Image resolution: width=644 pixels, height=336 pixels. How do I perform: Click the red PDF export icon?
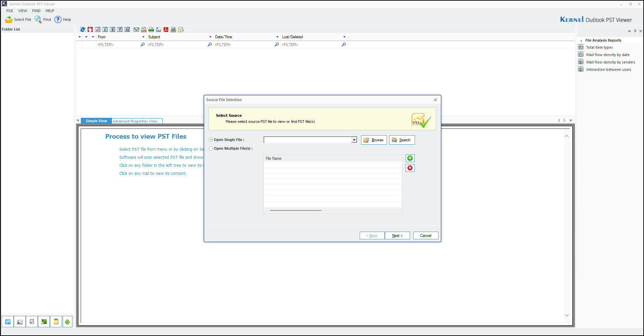[x=166, y=30]
